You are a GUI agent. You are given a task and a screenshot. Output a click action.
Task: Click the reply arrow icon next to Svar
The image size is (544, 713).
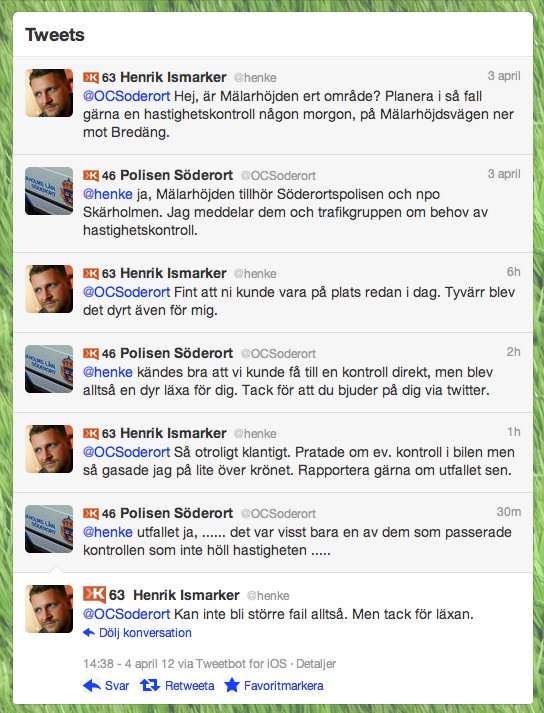(x=92, y=685)
